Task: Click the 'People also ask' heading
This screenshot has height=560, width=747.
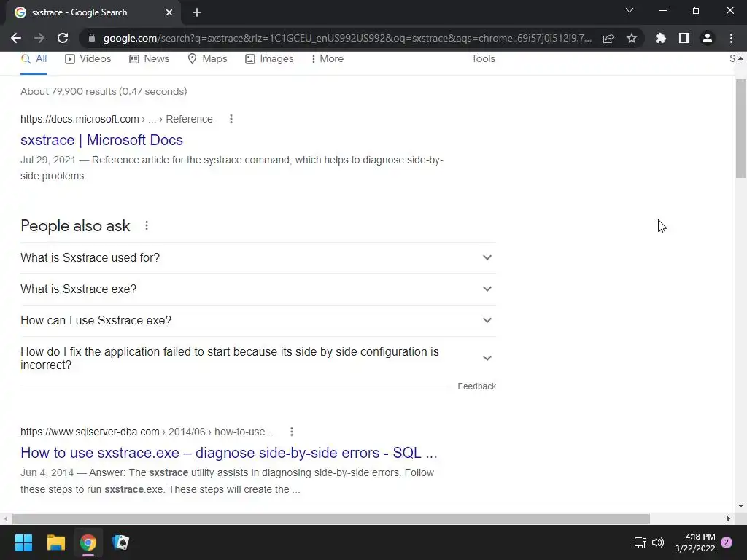Action: point(75,226)
